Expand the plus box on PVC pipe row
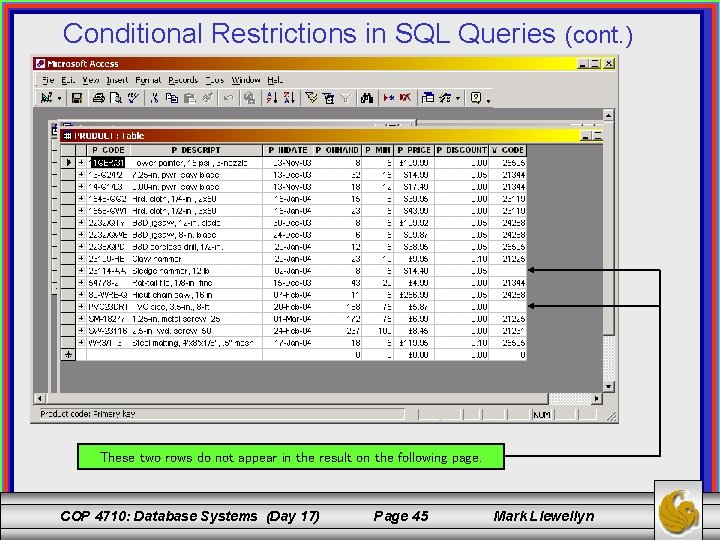720x540 pixels. [81, 306]
